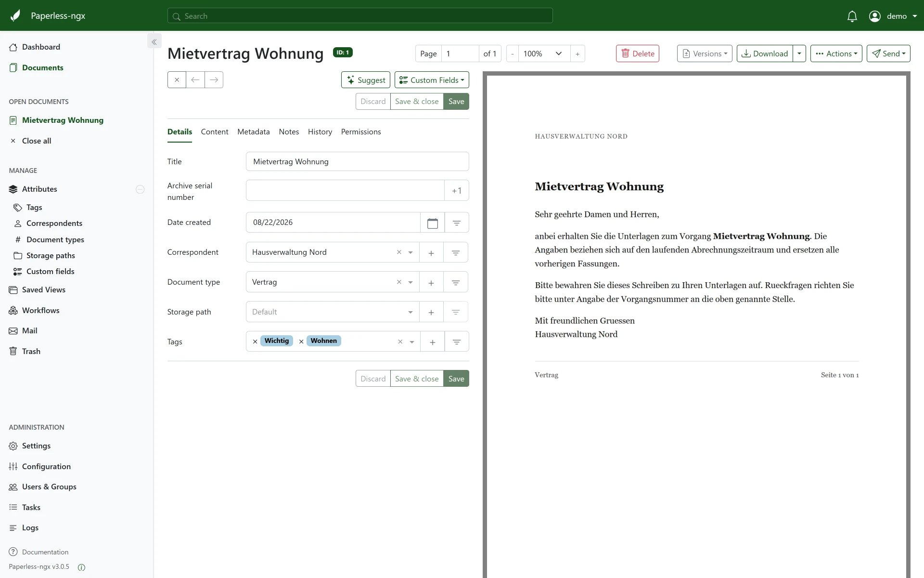This screenshot has width=924, height=578.
Task: Click the Suggest button
Action: tap(366, 80)
